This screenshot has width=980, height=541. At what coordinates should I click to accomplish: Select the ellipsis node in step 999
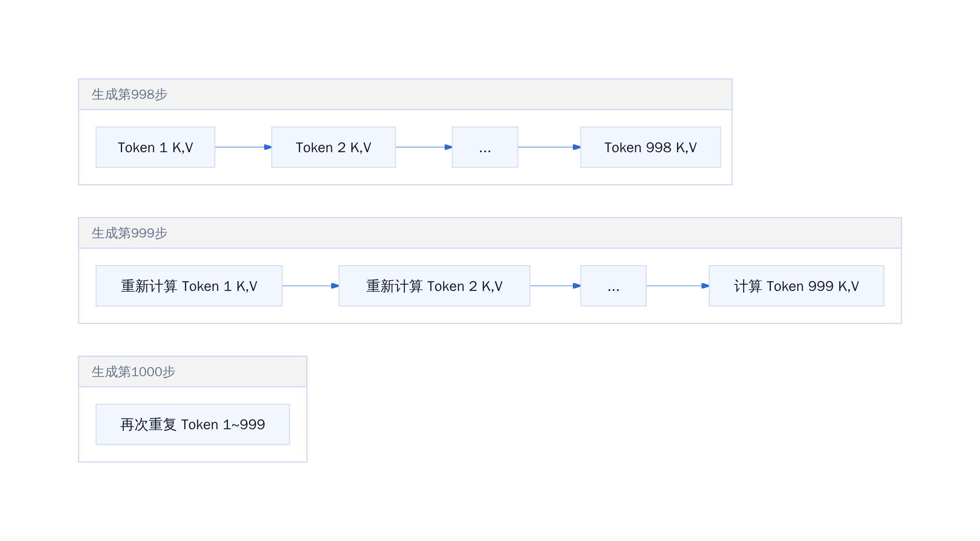[x=613, y=286]
